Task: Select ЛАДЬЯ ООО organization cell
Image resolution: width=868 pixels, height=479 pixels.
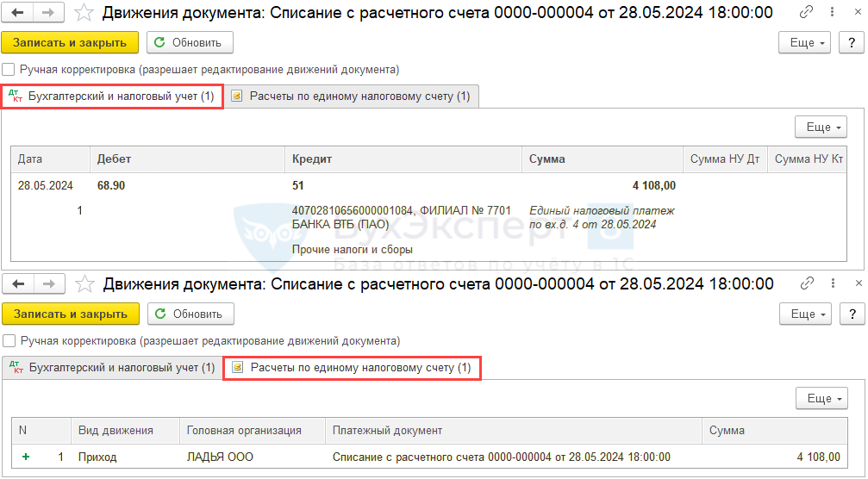Action: point(253,457)
